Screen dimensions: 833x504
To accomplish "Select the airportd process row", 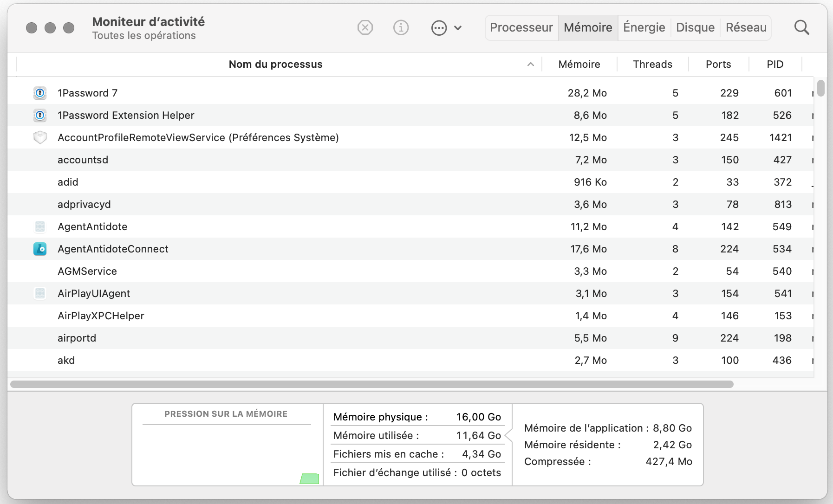I will pos(410,338).
